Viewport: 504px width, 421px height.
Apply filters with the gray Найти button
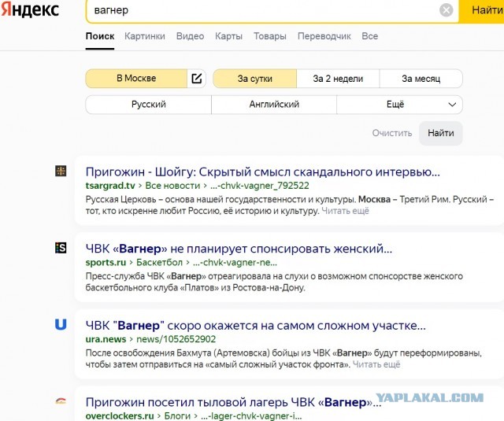(441, 133)
